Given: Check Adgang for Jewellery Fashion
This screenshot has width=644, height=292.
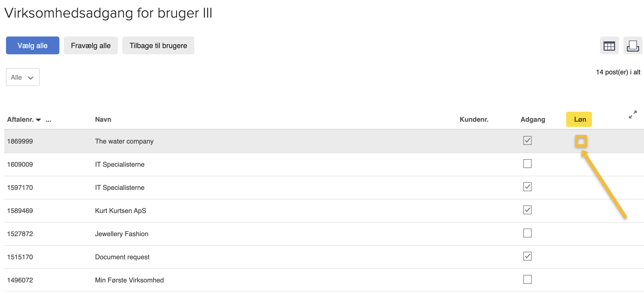Looking at the screenshot, I should 527,233.
